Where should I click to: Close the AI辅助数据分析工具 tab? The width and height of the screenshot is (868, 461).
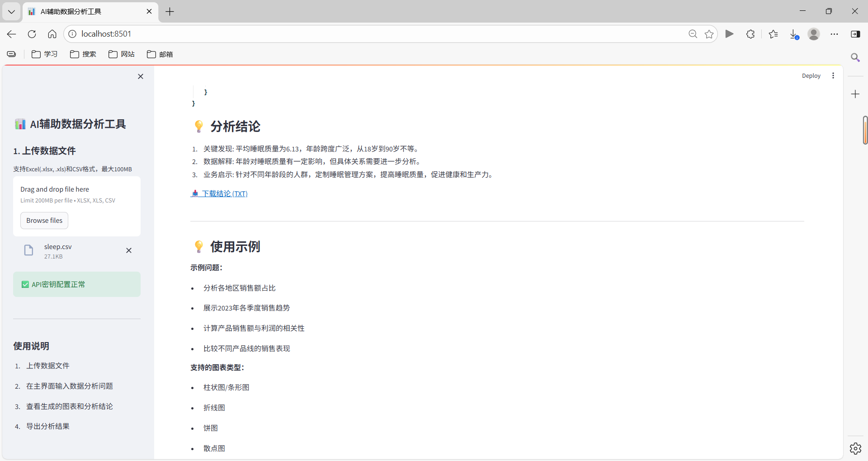[149, 12]
